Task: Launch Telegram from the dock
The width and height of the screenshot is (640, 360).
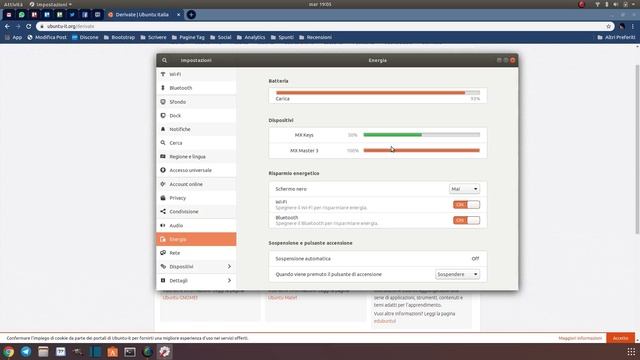Action: pos(26,351)
